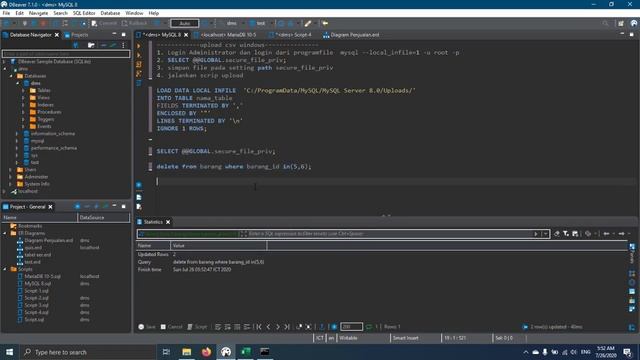Close the Statistics results tab
640x360 pixels.
(x=168, y=222)
